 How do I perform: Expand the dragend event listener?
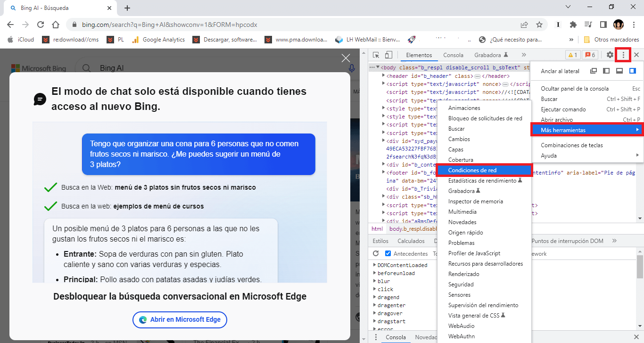375,297
